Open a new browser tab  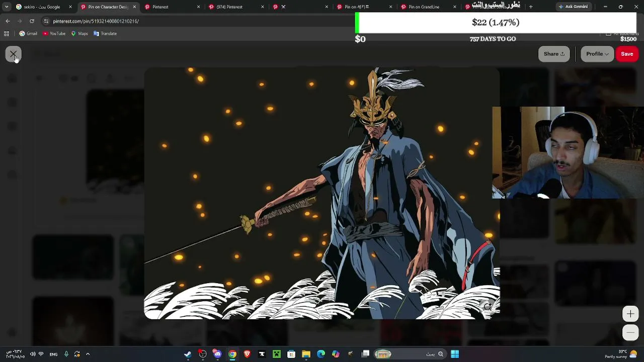[531, 7]
